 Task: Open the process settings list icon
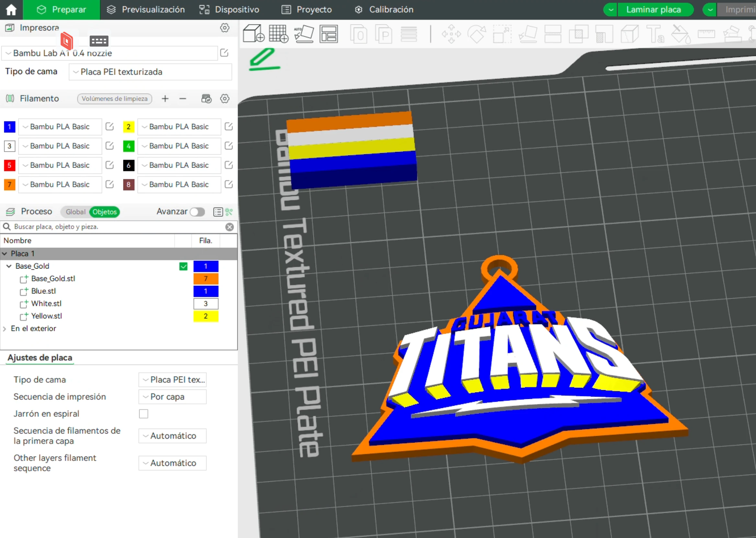[218, 212]
